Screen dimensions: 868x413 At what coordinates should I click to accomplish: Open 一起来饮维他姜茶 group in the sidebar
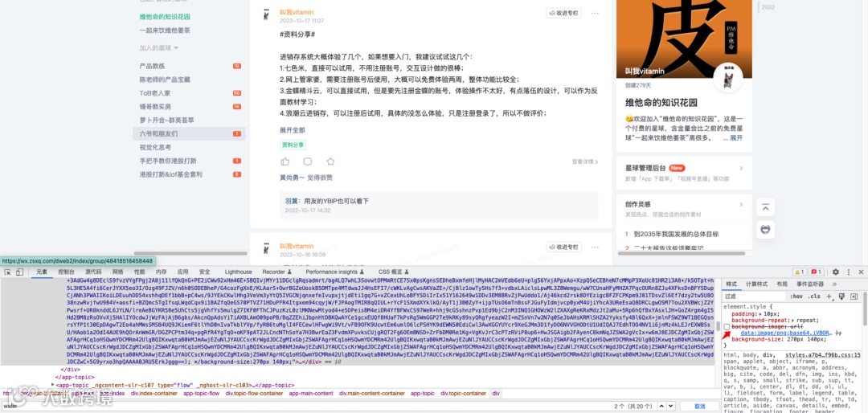pyautogui.click(x=165, y=31)
